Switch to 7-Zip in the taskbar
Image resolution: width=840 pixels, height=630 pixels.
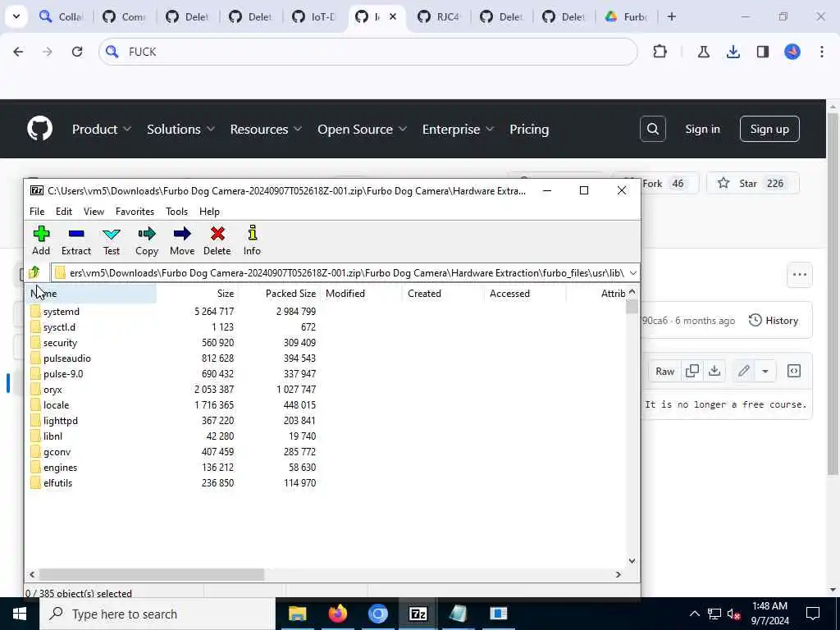coord(418,614)
